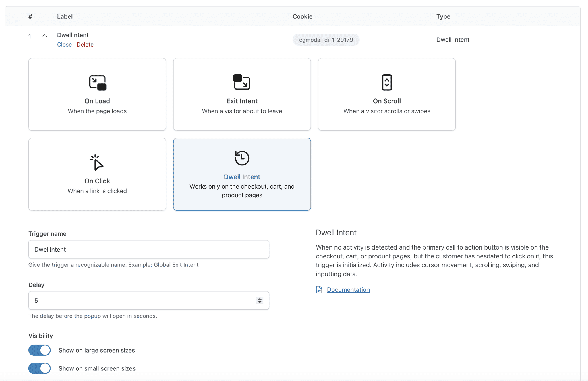Click the 'When a link is clicked' text
The width and height of the screenshot is (588, 381).
pyautogui.click(x=97, y=191)
